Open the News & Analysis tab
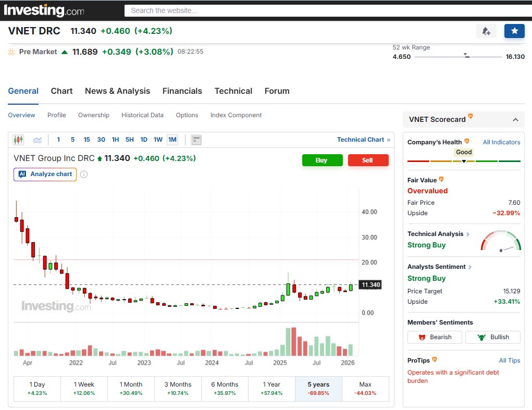The width and height of the screenshot is (532, 410). click(x=117, y=91)
